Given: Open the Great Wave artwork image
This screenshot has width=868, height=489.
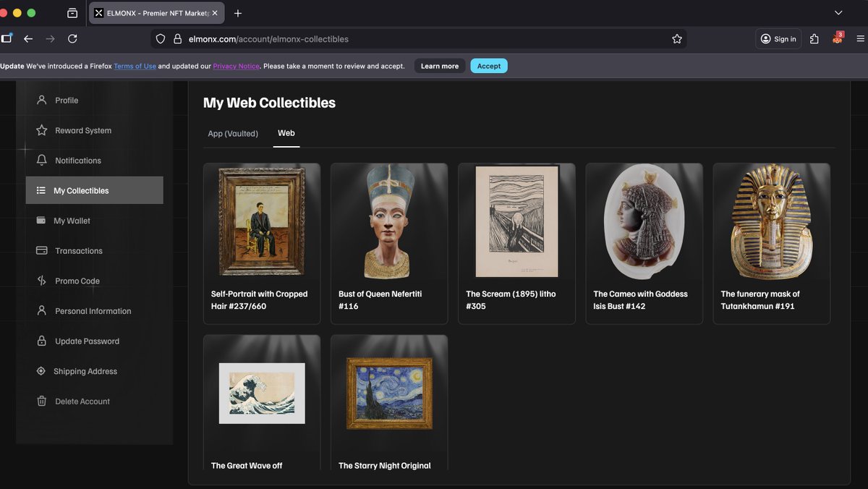Looking at the screenshot, I should coord(262,393).
